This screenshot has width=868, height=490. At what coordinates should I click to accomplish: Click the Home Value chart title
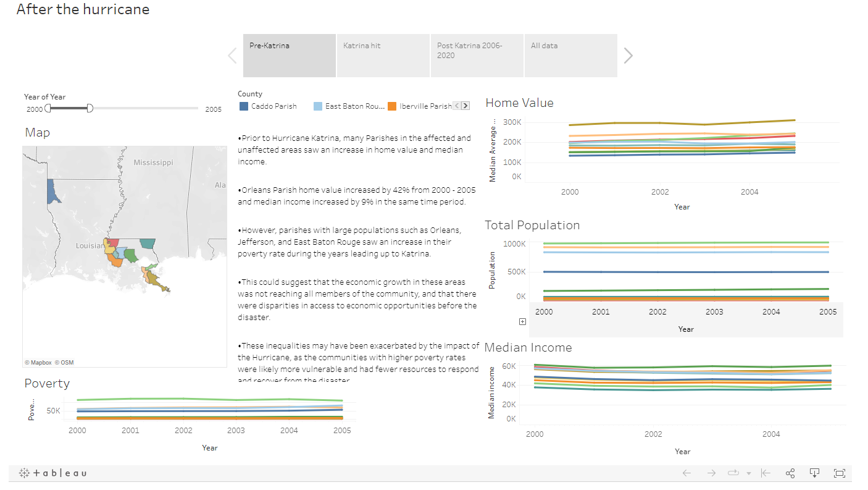[x=520, y=103]
